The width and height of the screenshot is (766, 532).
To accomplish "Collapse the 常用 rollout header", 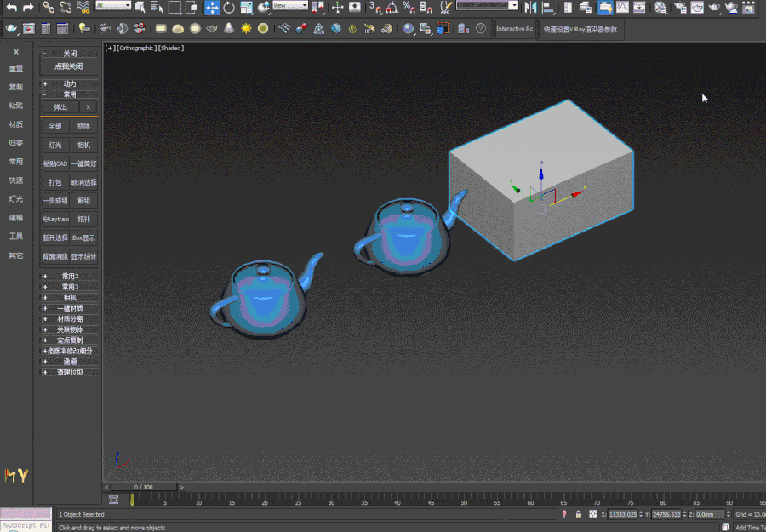I will 70,94.
